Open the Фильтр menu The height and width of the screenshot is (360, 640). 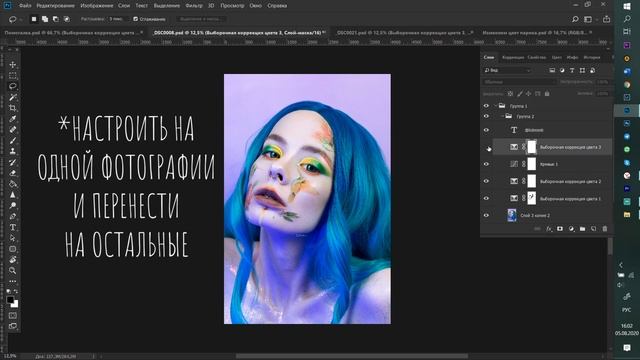(194, 6)
